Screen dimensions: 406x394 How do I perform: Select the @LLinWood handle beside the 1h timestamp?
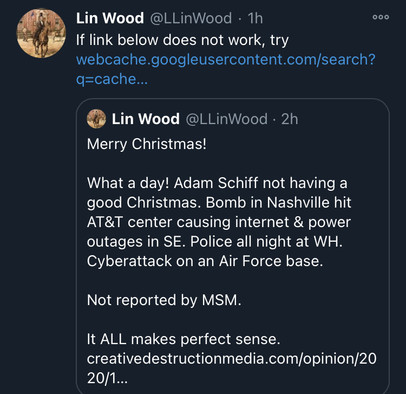click(191, 18)
